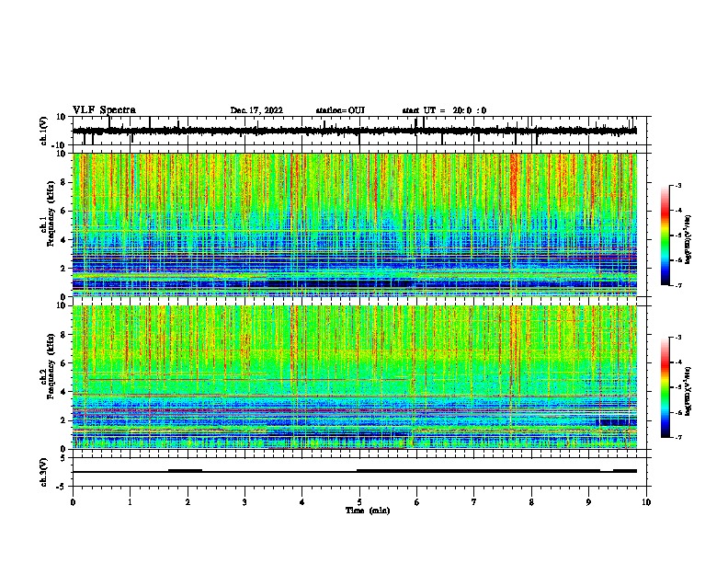The image size is (728, 563).
Task: Click the ch.1 spectrogram color scale bar
Action: pyautogui.click(x=665, y=236)
